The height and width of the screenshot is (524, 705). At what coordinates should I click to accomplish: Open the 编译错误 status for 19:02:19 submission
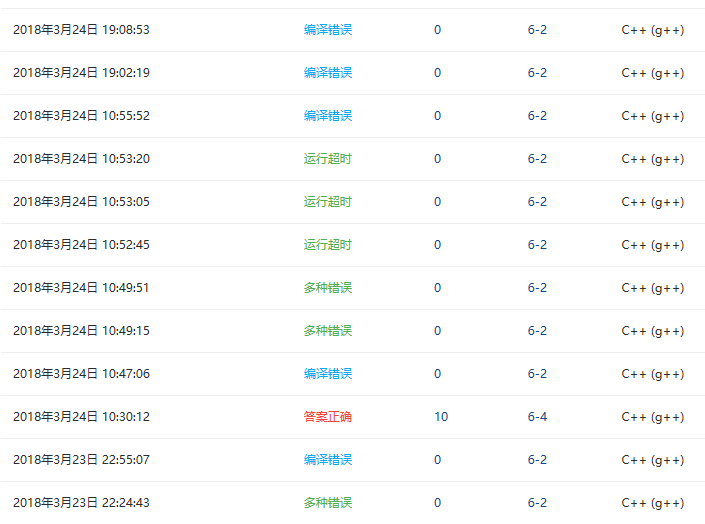(x=328, y=73)
